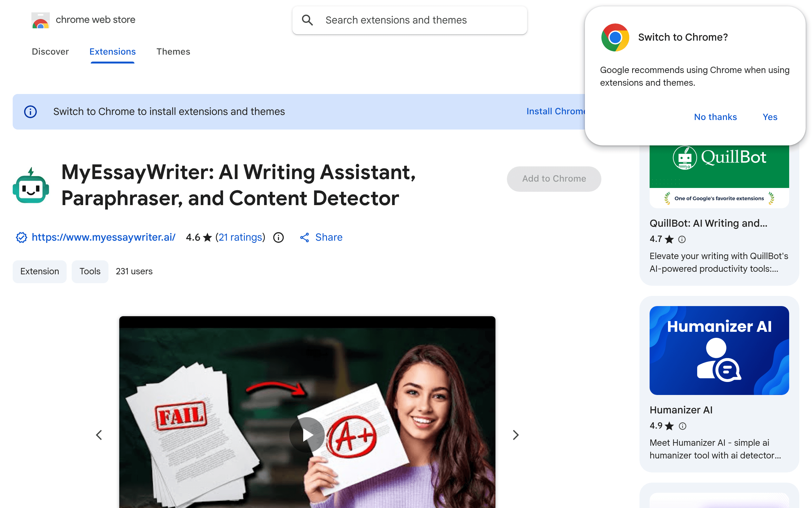812x508 pixels.
Task: Click the search magnifier icon
Action: coord(307,20)
